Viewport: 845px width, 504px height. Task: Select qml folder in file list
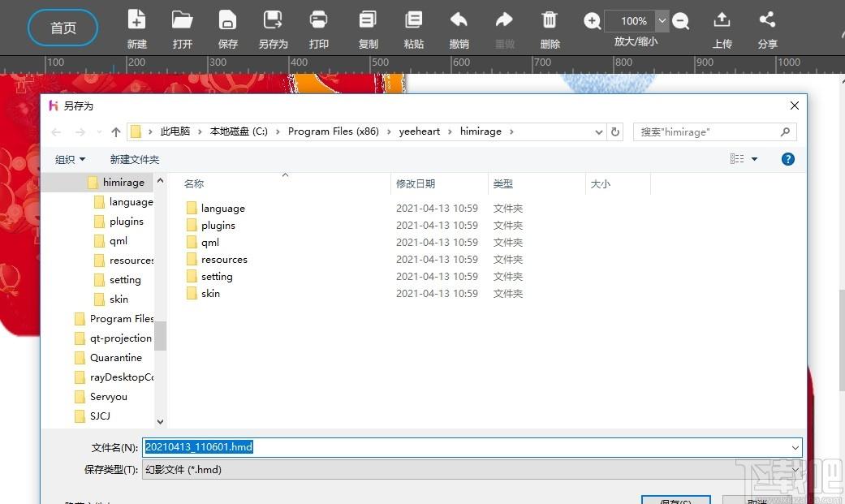tap(203, 242)
